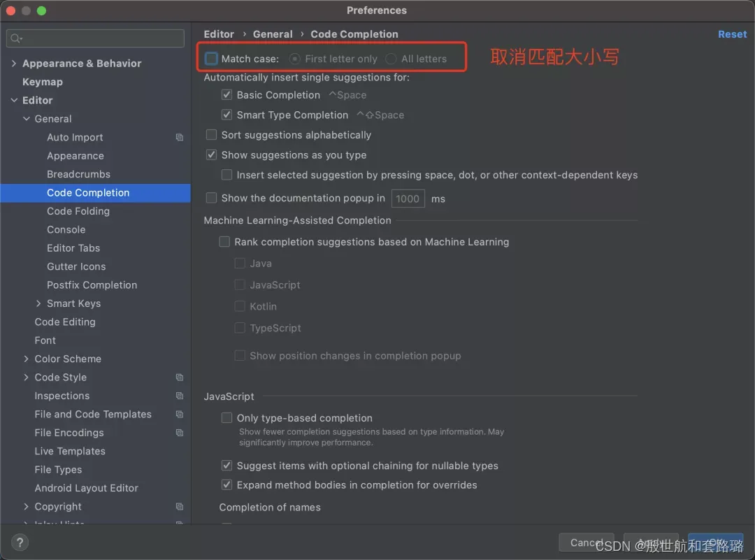
Task: Open Code Folding settings
Action: [x=78, y=211]
